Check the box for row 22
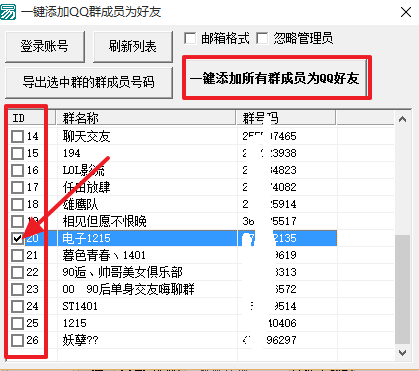Screen dimensions: 419x371 [x=17, y=272]
